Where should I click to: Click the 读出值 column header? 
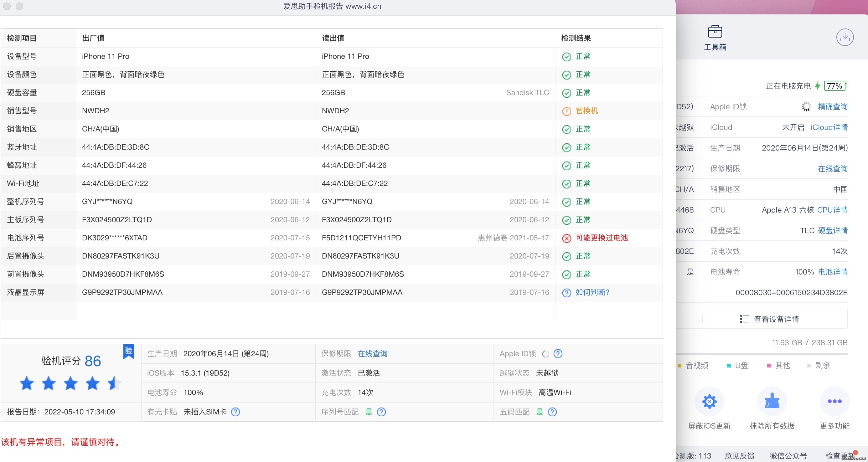point(333,38)
